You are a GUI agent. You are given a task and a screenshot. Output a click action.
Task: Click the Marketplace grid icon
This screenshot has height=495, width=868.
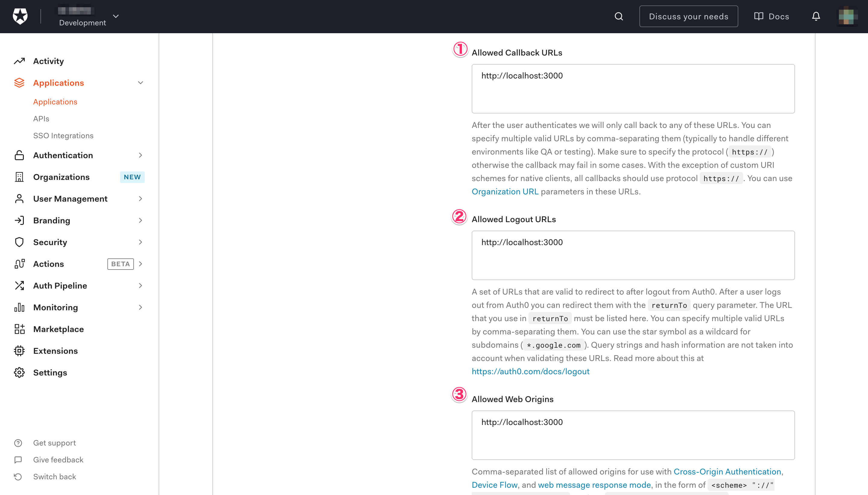19,329
